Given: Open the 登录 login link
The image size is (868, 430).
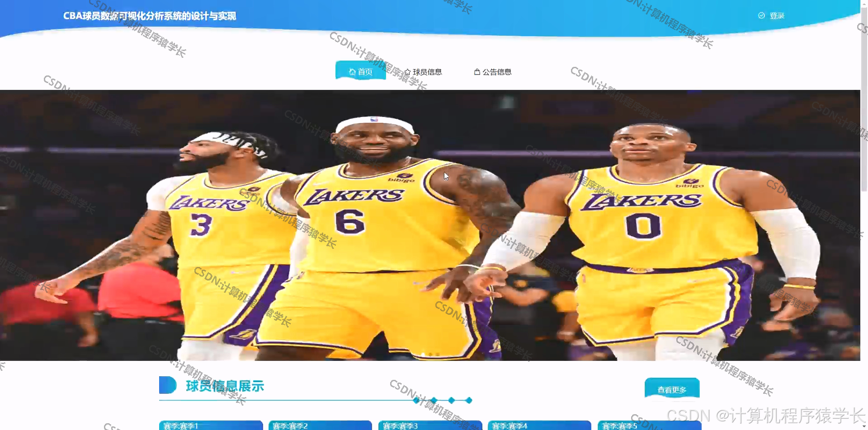Looking at the screenshot, I should click(777, 16).
